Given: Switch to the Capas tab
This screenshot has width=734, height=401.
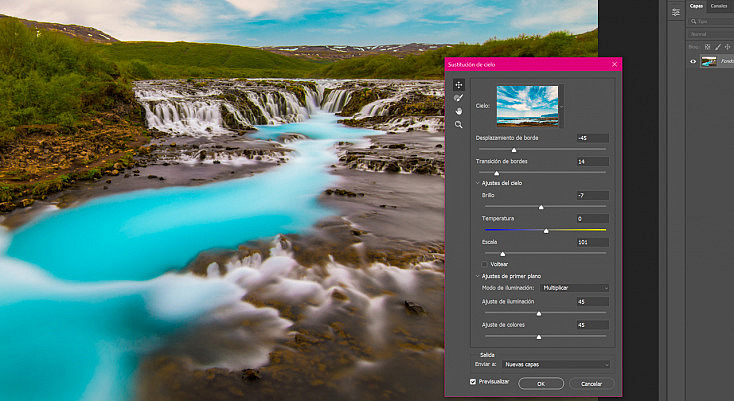Looking at the screenshot, I should tap(696, 6).
